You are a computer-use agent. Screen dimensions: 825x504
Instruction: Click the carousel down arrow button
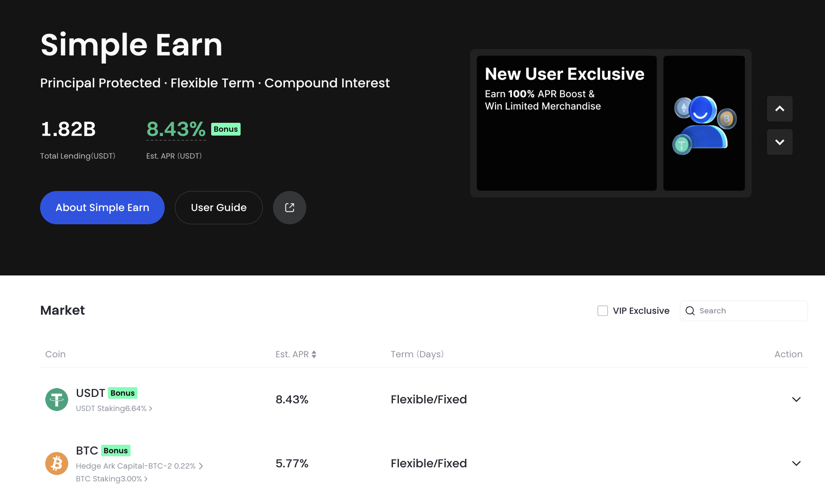779,142
